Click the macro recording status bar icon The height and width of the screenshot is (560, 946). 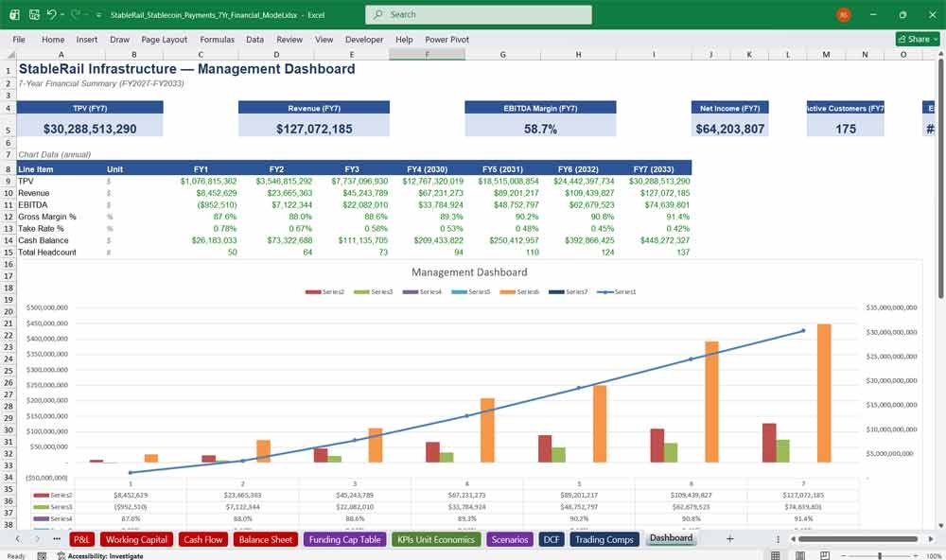pos(42,556)
